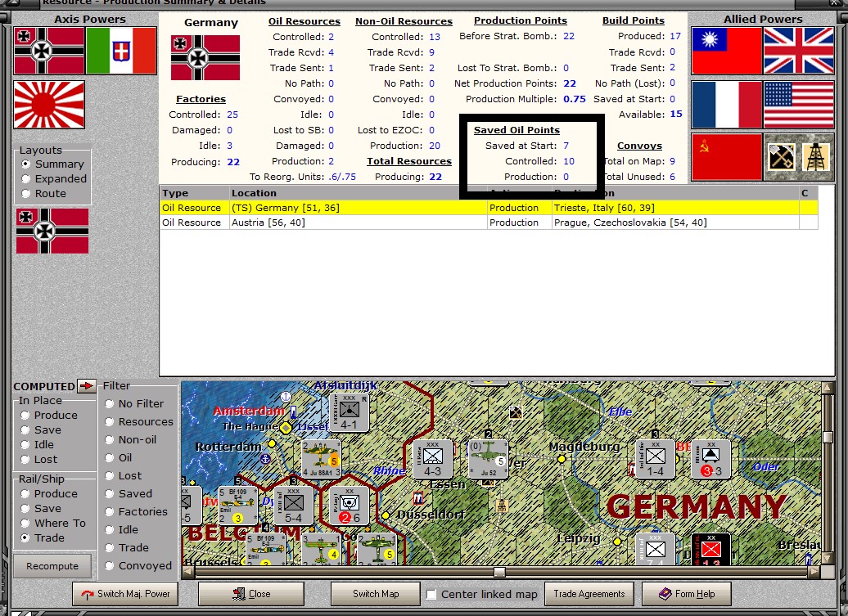The height and width of the screenshot is (616, 848).
Task: Click the Type column header
Action: click(195, 193)
